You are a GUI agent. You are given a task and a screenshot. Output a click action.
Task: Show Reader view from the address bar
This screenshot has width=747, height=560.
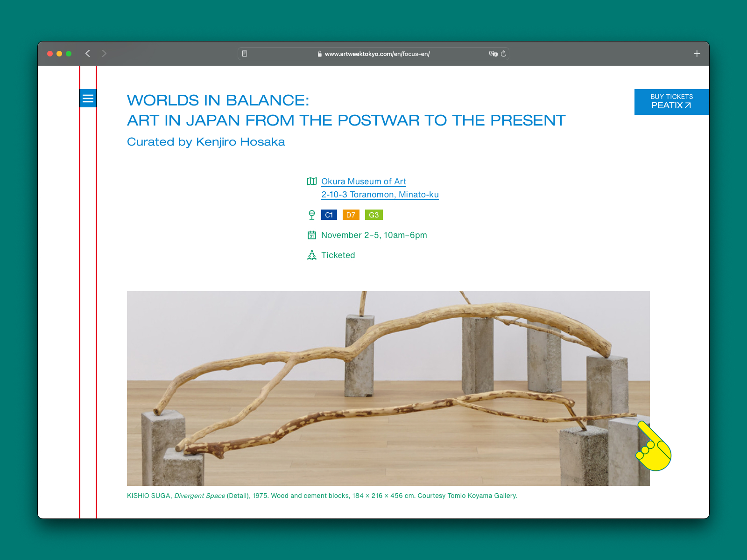[x=245, y=54]
